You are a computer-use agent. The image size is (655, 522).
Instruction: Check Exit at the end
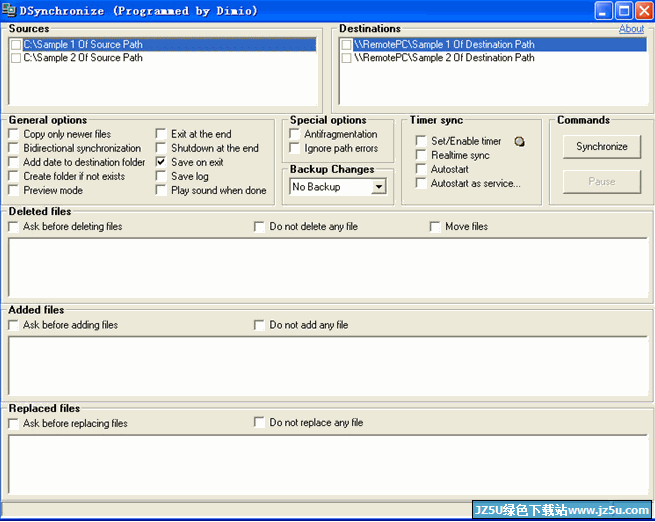pos(161,134)
